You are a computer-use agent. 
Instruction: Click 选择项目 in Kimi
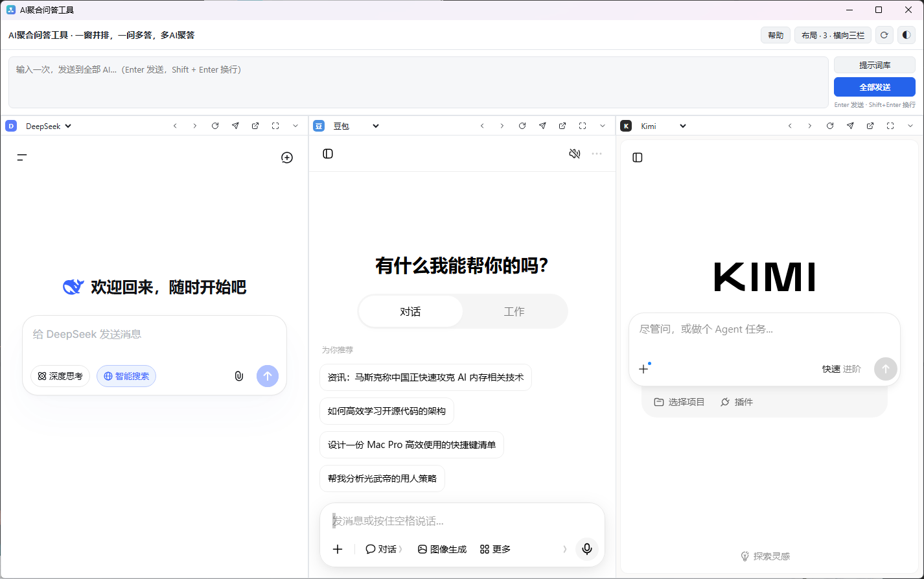(x=679, y=402)
